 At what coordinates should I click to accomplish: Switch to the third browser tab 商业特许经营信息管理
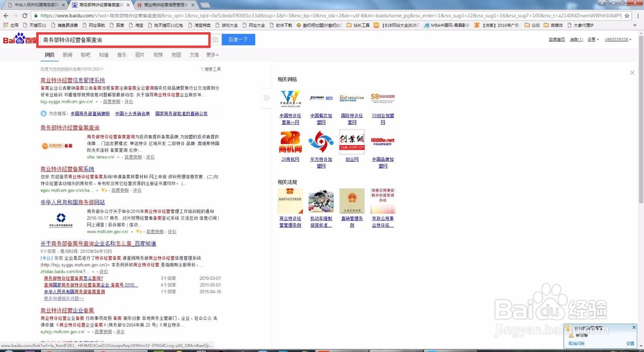coord(166,5)
